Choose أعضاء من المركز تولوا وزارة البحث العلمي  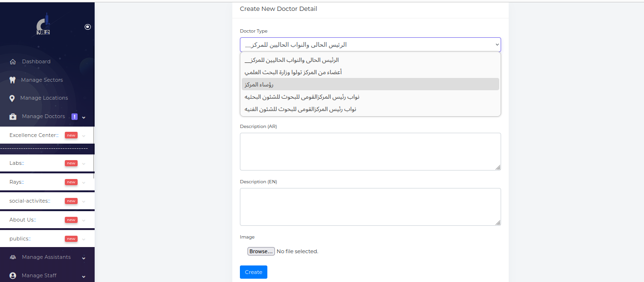370,72
